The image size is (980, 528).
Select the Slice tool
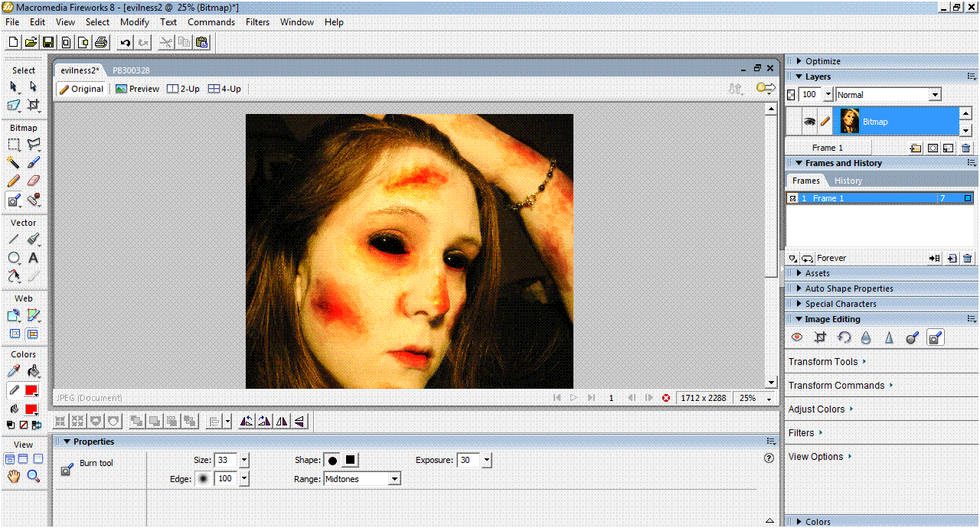(x=33, y=315)
